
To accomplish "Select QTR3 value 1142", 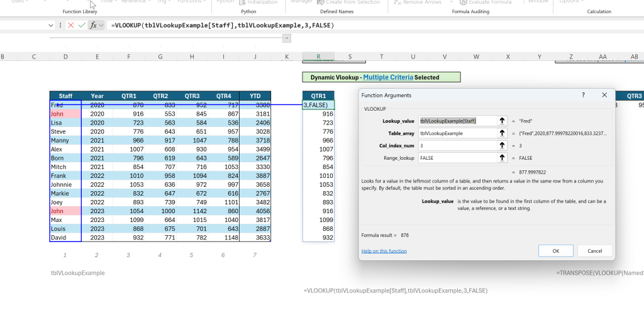I will click(x=192, y=211).
